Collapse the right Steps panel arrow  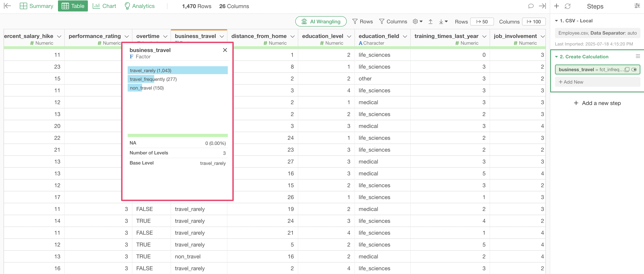(542, 6)
